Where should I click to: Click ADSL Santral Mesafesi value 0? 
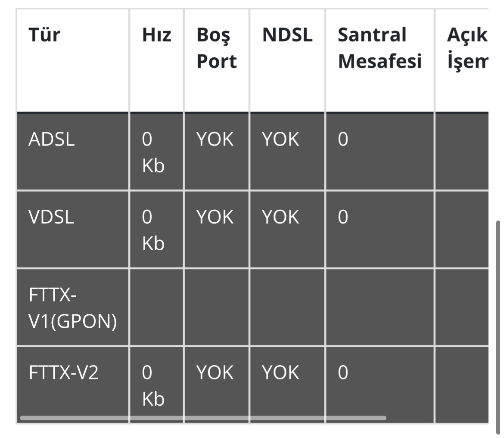[x=343, y=140]
